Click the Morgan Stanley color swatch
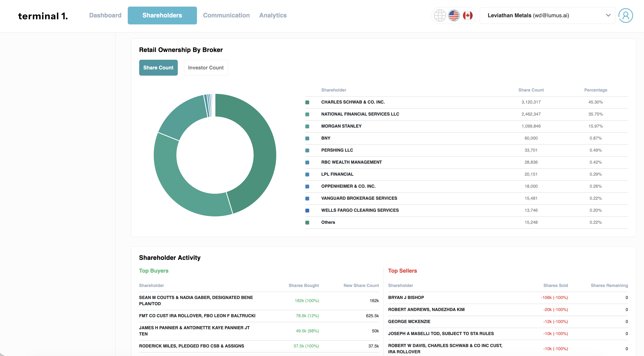 click(x=307, y=126)
